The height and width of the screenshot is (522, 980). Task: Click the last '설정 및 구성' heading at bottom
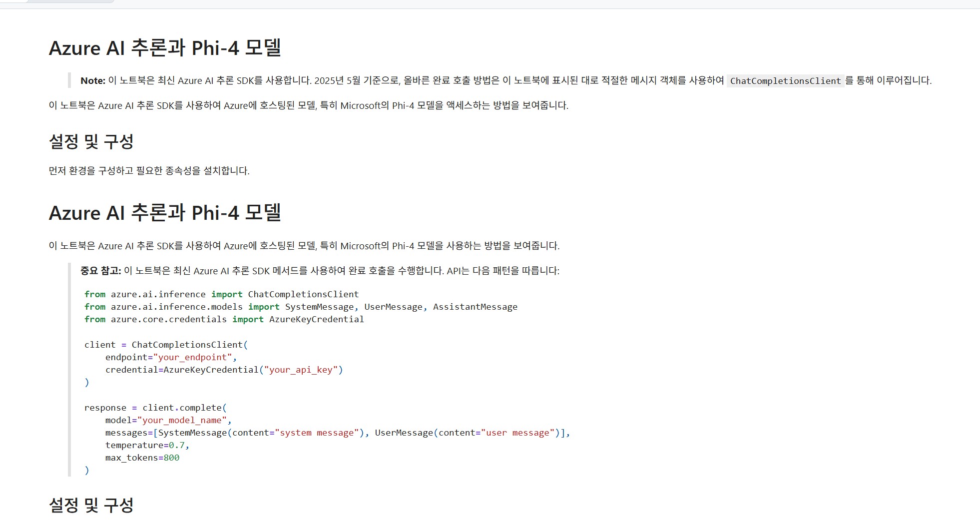91,505
